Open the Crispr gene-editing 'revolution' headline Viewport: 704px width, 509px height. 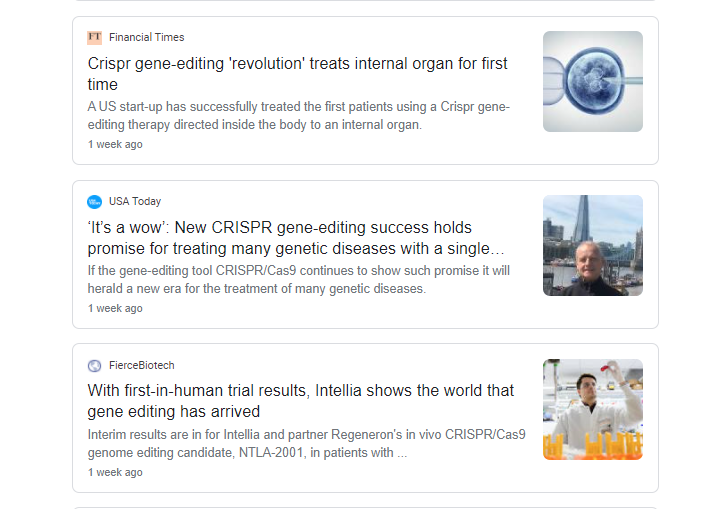click(x=297, y=74)
